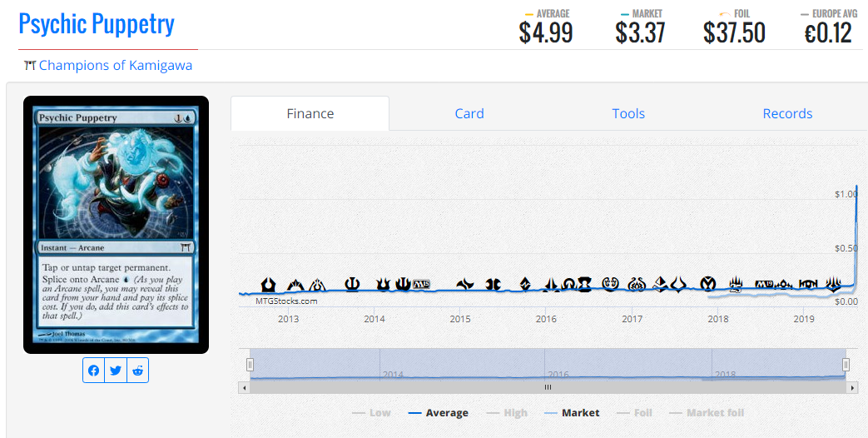Share card on Twitter
This screenshot has height=438, width=868.
coord(116,371)
